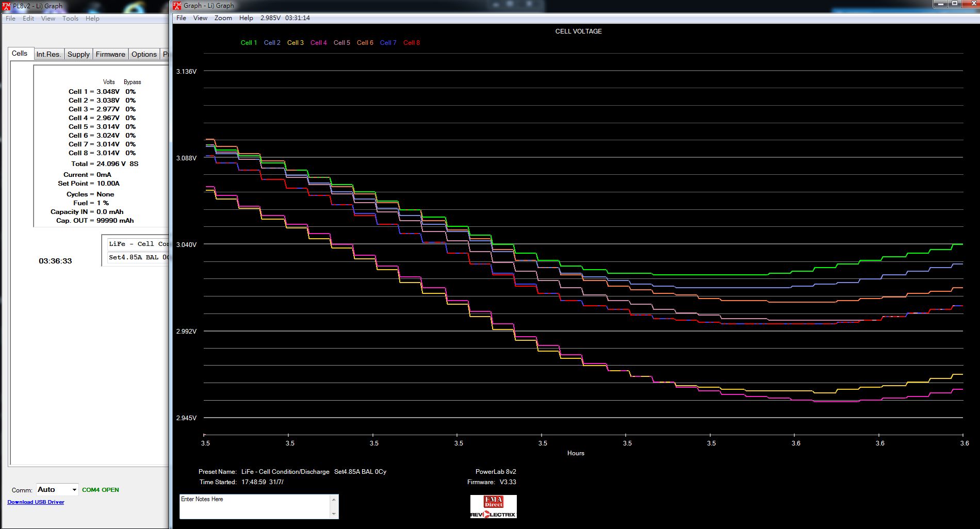980x529 pixels.
Task: Open the View menu in Graph window
Action: (200, 18)
